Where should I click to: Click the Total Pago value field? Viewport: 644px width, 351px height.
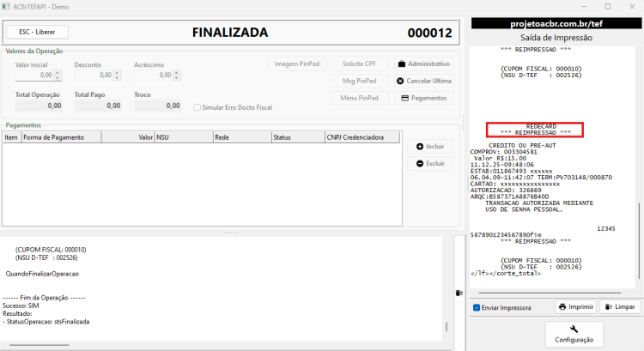tap(98, 106)
